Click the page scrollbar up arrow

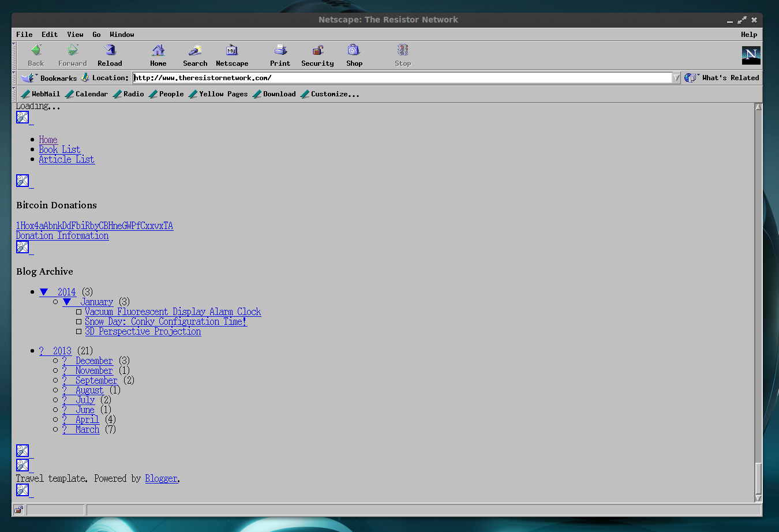[758, 107]
